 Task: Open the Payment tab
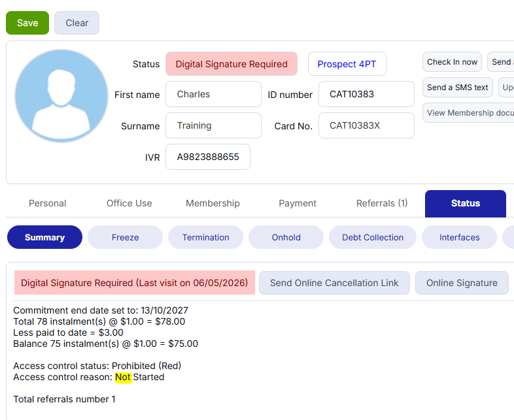pyautogui.click(x=298, y=203)
